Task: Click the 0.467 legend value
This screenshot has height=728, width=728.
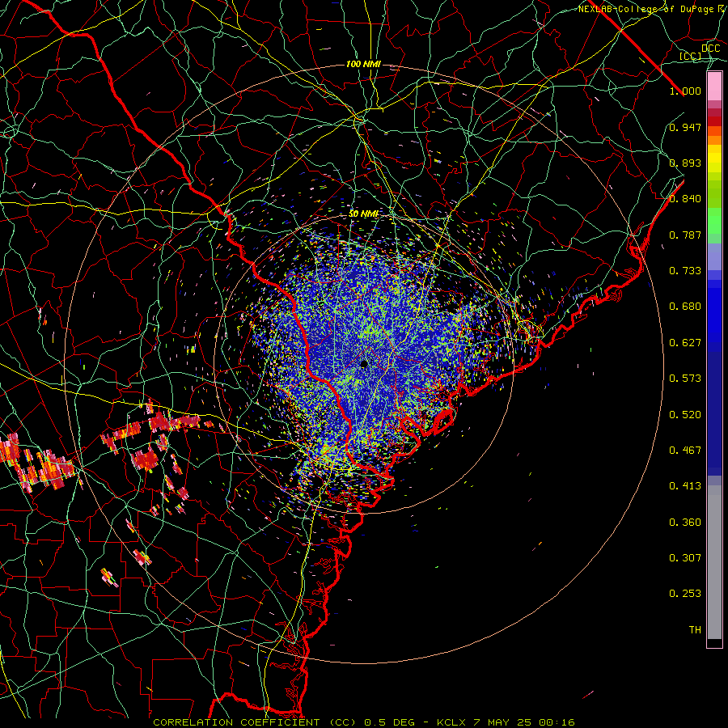Action: pos(685,451)
